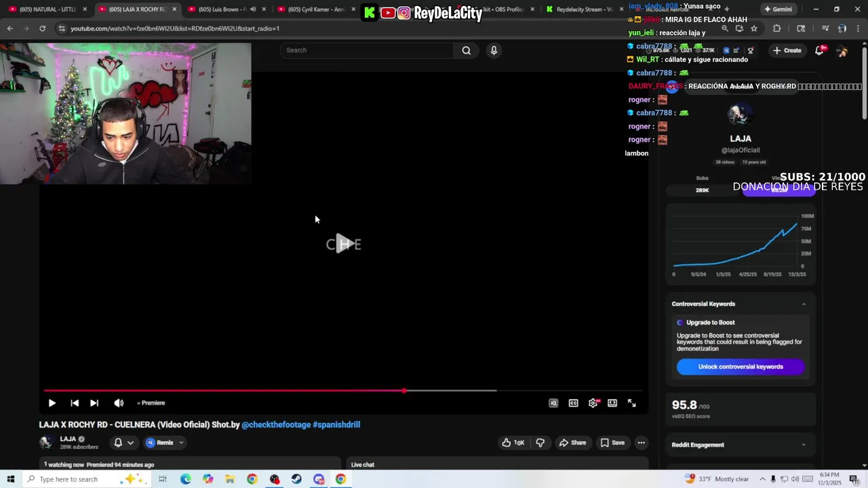Open the Windows notification center

[854, 479]
